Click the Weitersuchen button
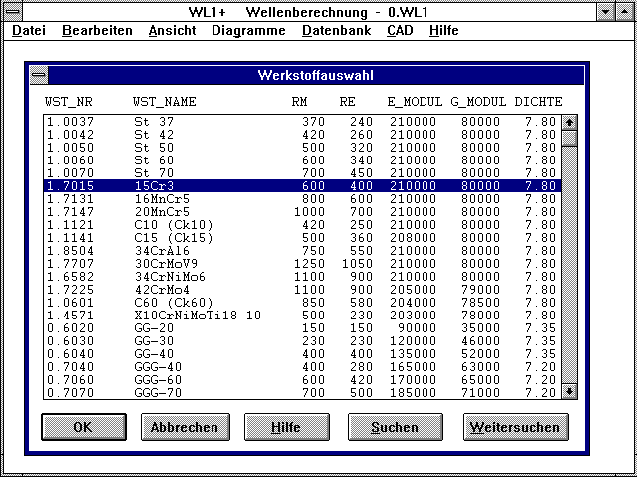This screenshot has height=478, width=637. (515, 427)
